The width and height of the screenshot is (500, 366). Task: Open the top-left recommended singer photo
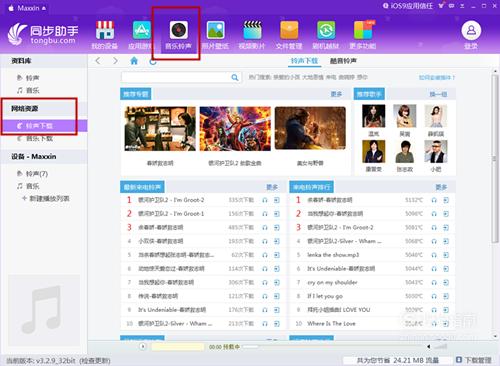click(x=374, y=116)
